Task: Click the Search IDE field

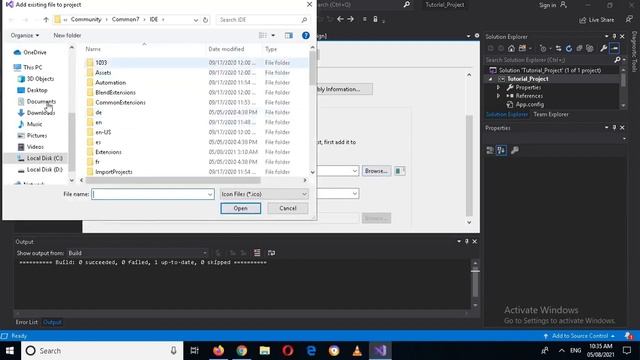Action: pyautogui.click(x=262, y=20)
